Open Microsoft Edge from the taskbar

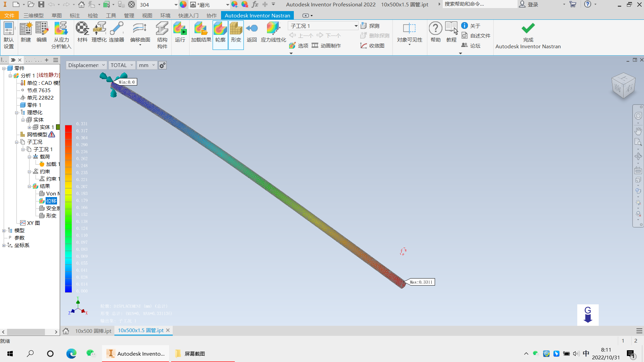pos(71,354)
